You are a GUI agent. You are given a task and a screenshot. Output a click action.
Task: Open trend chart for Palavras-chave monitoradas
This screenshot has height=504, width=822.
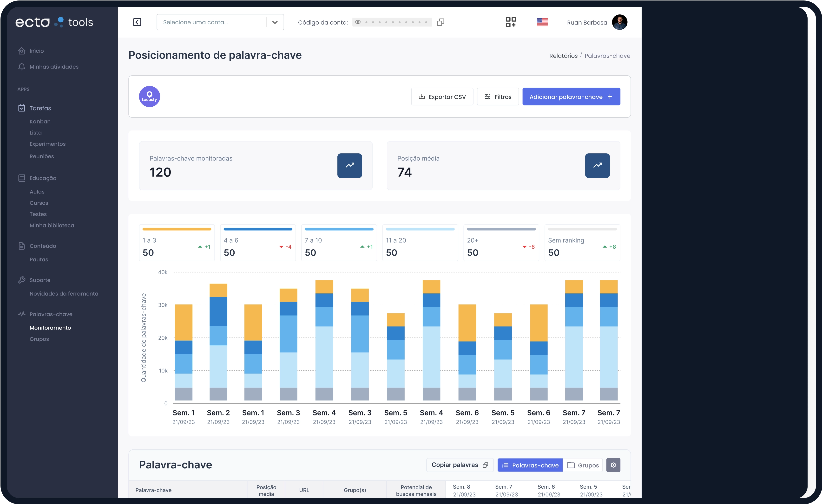pos(349,166)
